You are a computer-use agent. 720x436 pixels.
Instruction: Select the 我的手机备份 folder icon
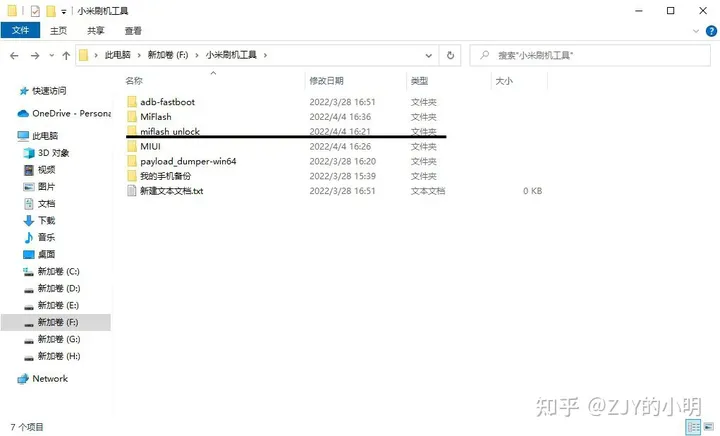(132, 176)
